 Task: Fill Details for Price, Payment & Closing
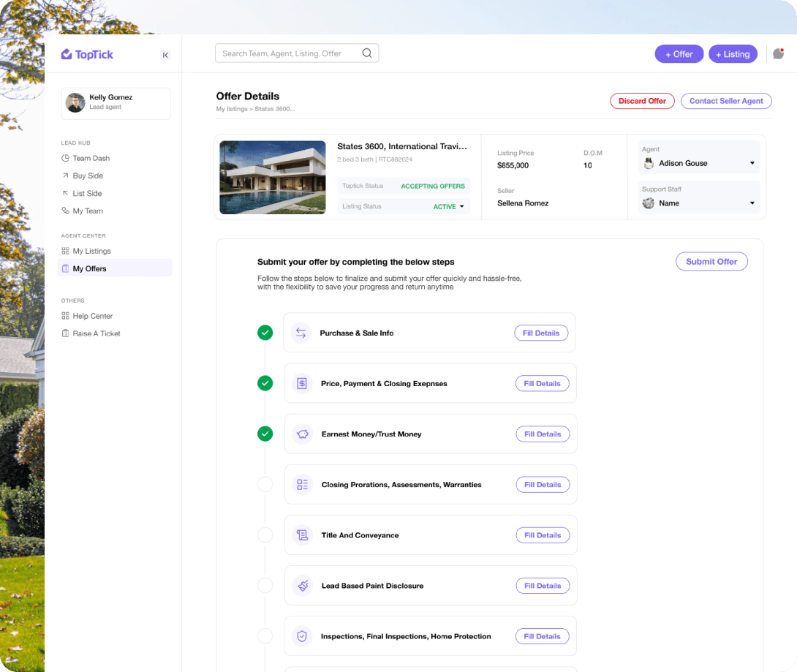[x=543, y=383]
